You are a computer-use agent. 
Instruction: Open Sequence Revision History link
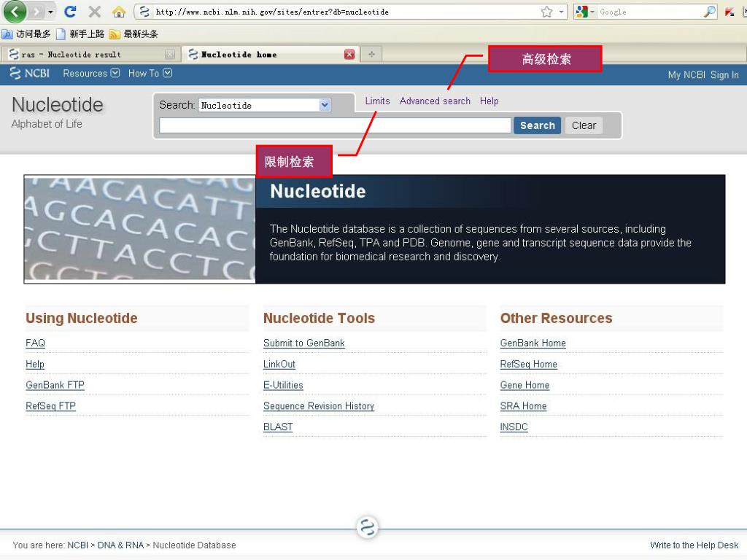tap(319, 405)
